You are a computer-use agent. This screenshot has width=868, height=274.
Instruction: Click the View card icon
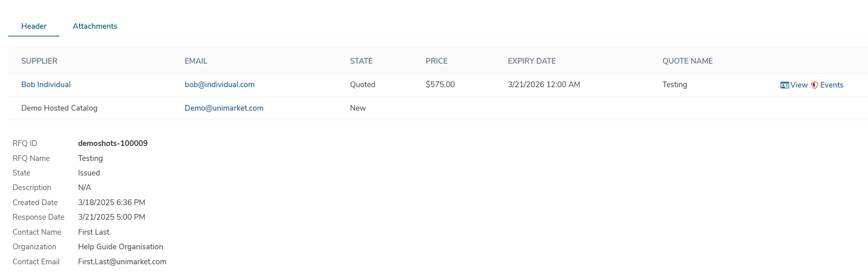point(785,85)
